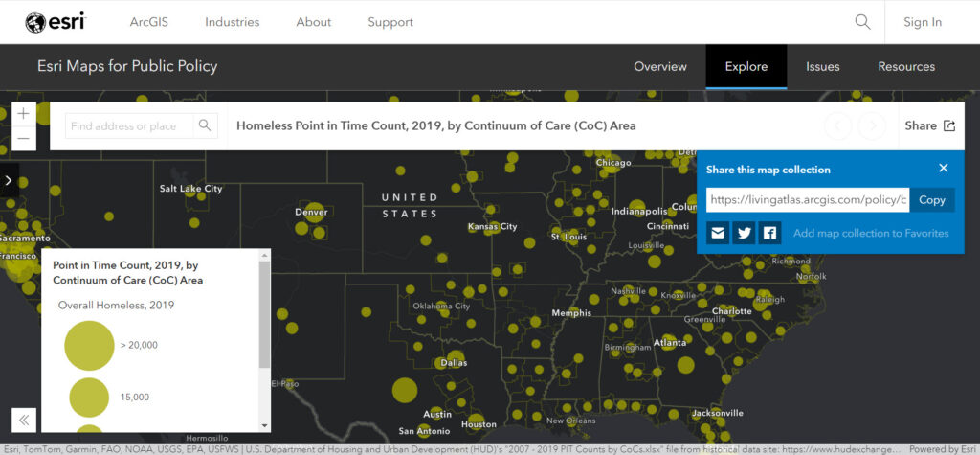Open the Industries menu

click(x=232, y=22)
